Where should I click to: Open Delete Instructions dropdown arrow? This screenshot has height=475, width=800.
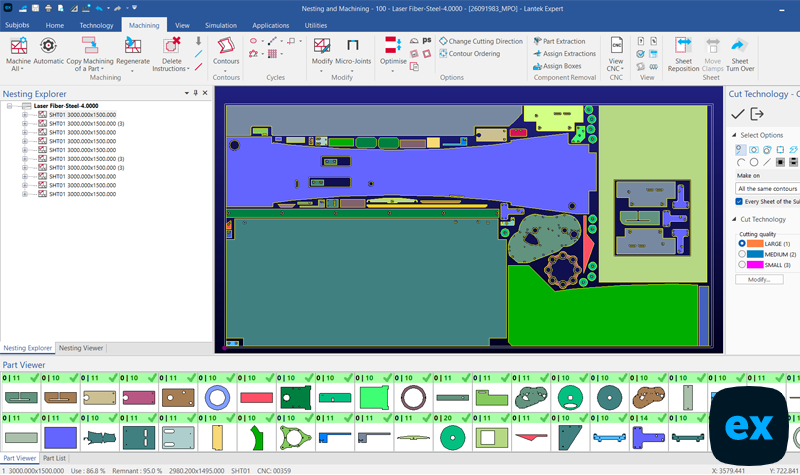tap(188, 69)
